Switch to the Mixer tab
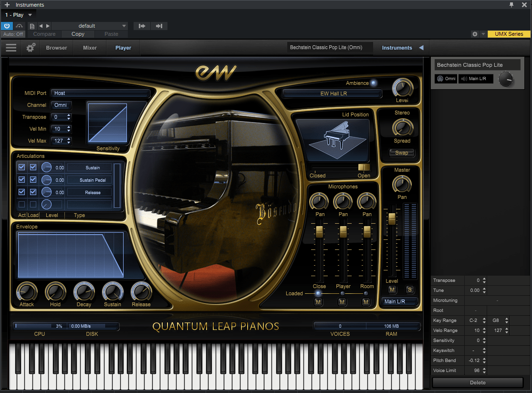The image size is (532, 393). 90,48
